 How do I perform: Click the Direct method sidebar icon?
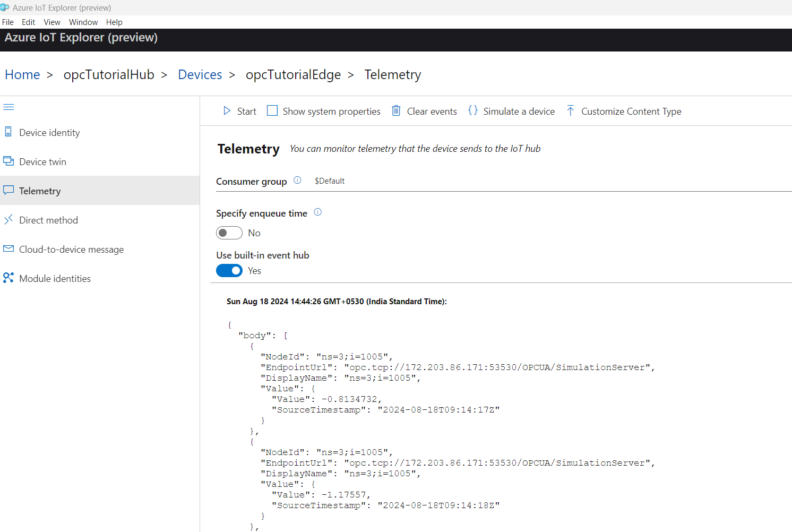pos(8,219)
